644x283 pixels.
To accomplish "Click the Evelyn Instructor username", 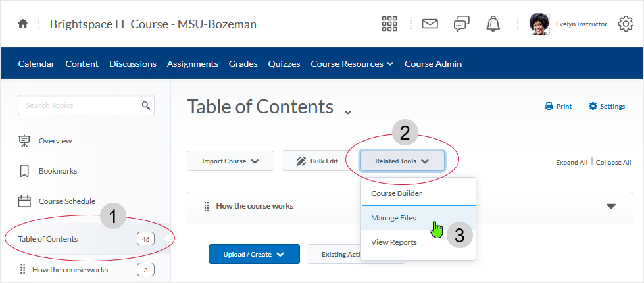I will coord(581,24).
